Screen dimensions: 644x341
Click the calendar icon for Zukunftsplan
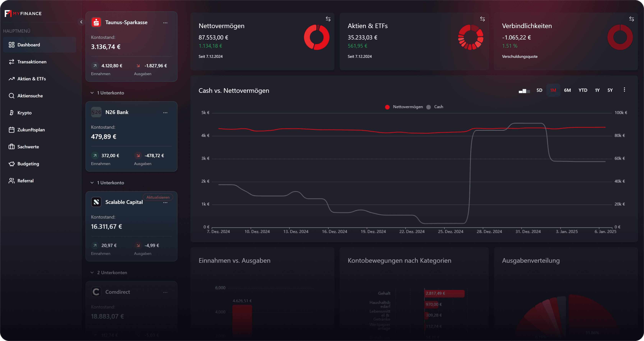[11, 130]
